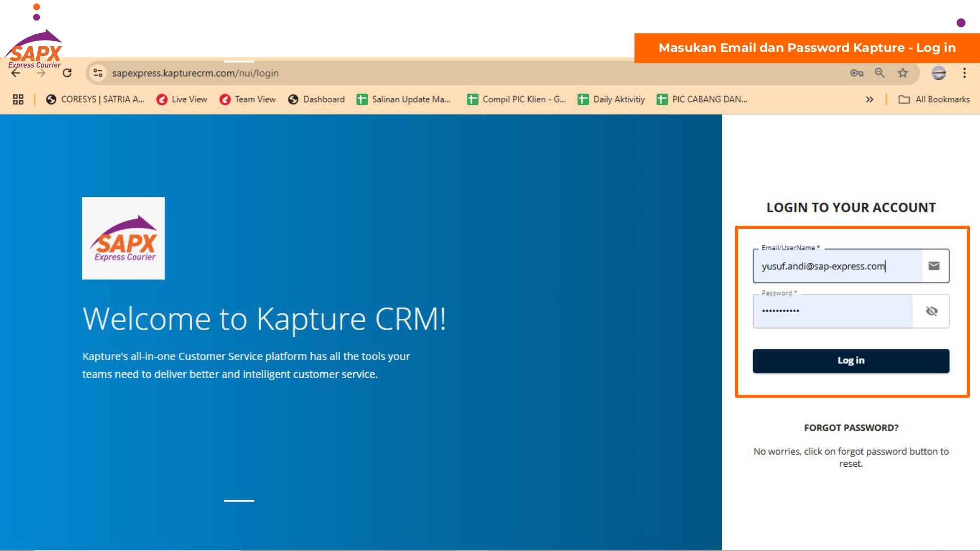
Task: Open Live View bookmark
Action: point(182,99)
